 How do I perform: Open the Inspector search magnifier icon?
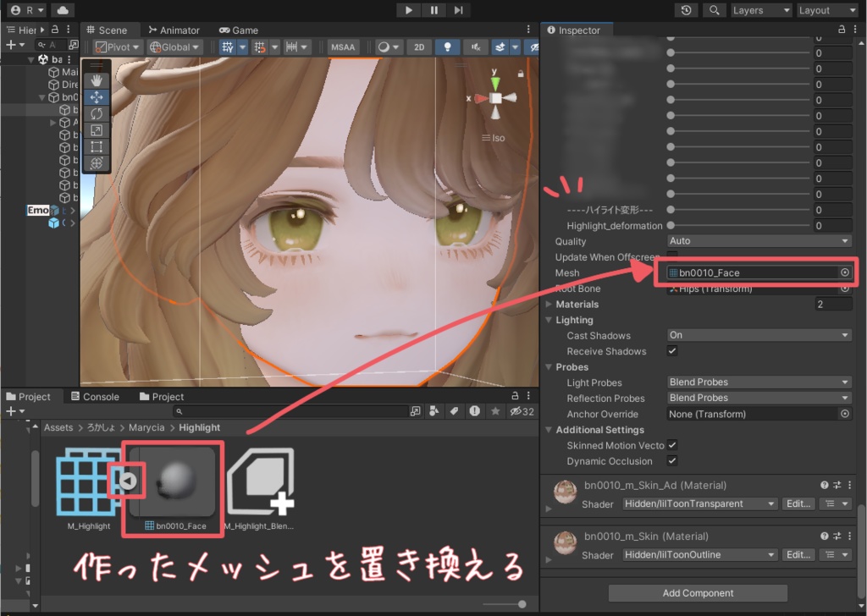coord(716,10)
